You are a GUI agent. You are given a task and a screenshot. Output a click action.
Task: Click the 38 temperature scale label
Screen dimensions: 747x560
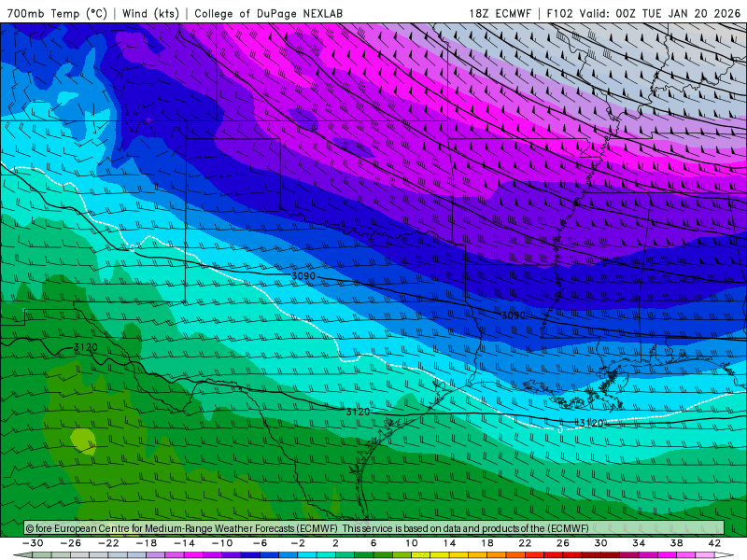click(676, 543)
